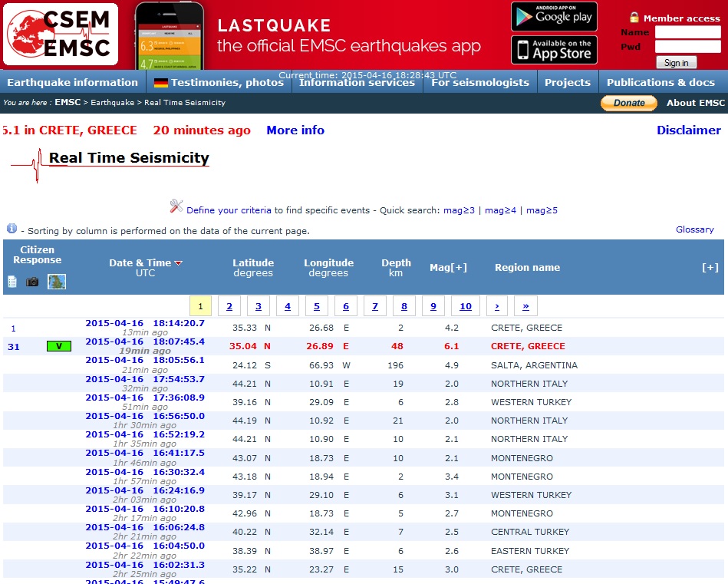This screenshot has height=584, width=728.
Task: Click current page 1 button
Action: pyautogui.click(x=200, y=306)
